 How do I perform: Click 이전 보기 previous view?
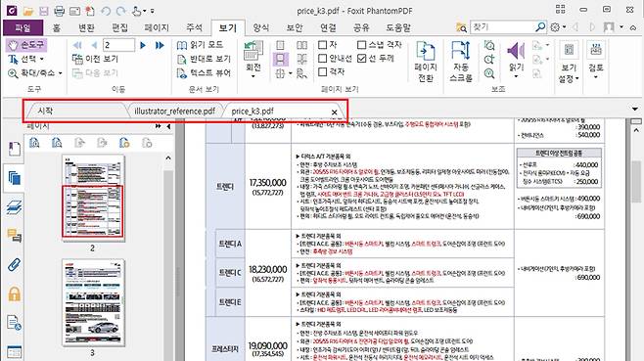coord(95,59)
